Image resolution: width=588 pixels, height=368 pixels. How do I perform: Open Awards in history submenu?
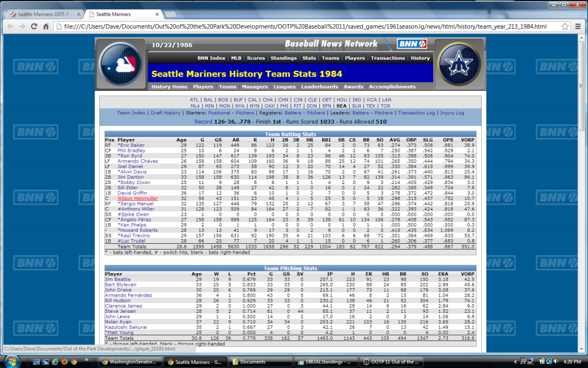[x=353, y=87]
